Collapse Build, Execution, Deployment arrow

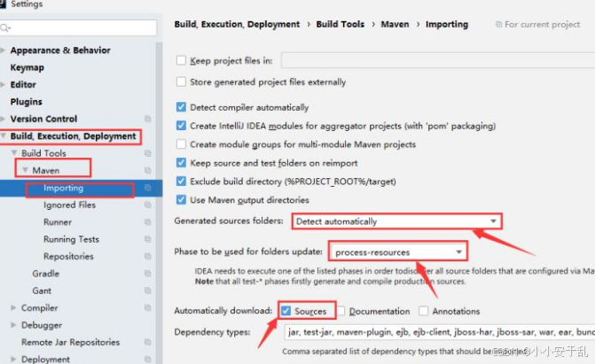[3, 136]
